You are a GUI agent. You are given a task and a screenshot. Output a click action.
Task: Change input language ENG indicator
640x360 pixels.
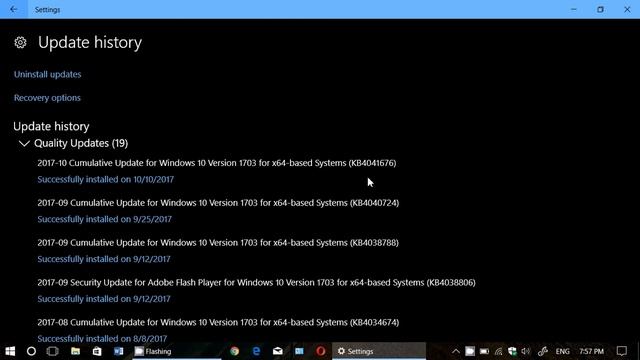[x=562, y=351]
